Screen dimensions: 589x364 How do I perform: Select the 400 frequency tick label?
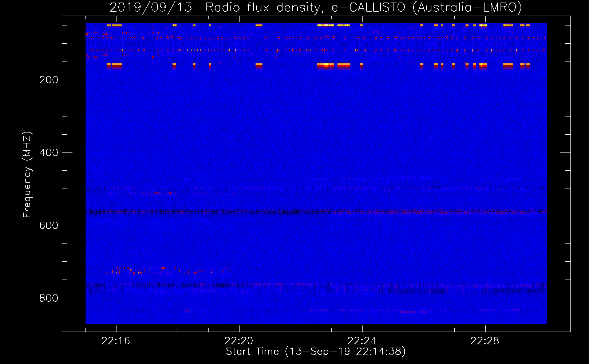49,153
